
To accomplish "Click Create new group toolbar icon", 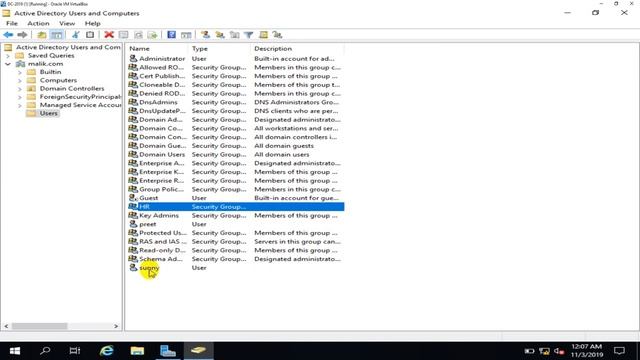I will (220, 35).
